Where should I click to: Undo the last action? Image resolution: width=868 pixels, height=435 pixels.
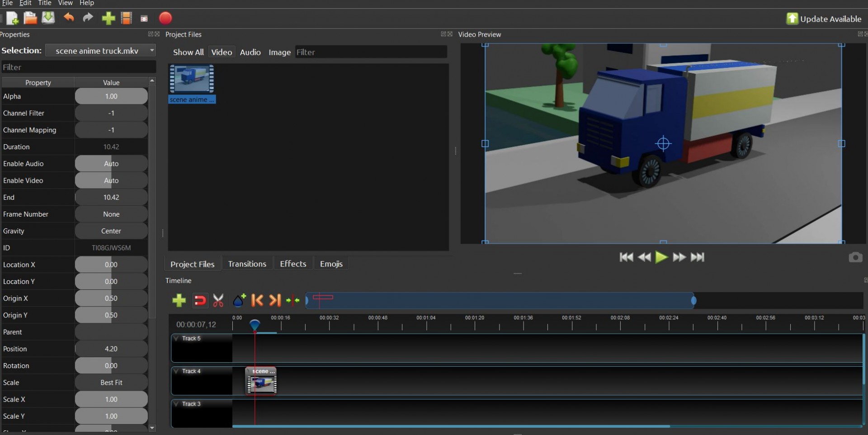(69, 18)
